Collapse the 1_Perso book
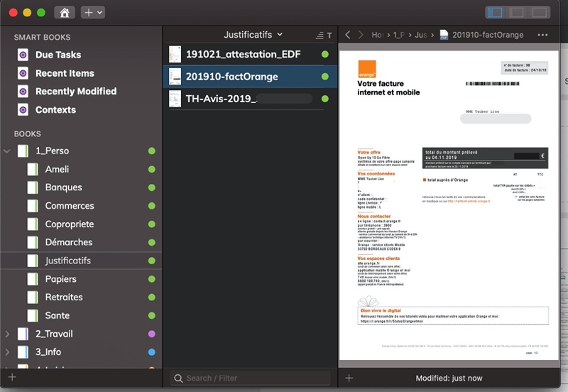Screen dimensions: 568x392 tap(8, 151)
